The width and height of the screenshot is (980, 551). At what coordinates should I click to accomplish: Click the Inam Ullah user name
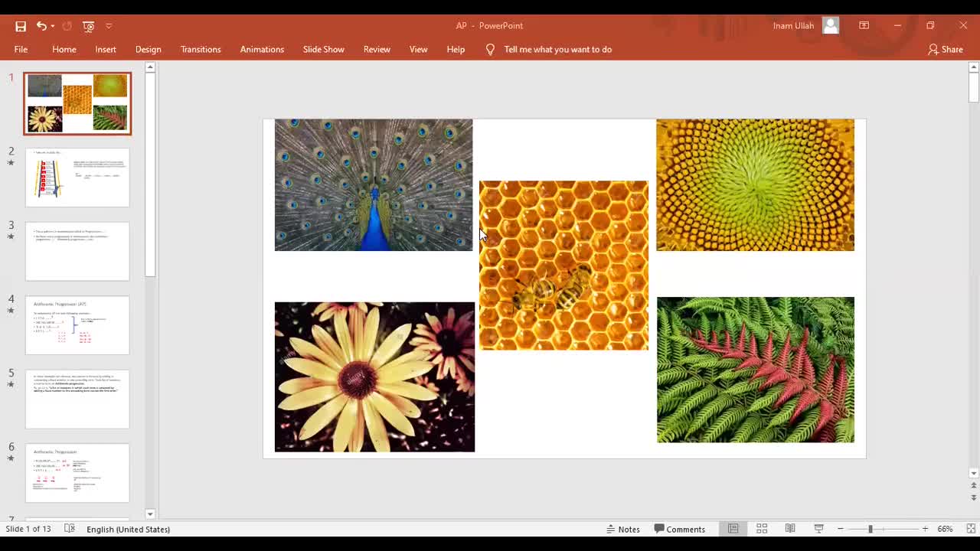coord(793,25)
